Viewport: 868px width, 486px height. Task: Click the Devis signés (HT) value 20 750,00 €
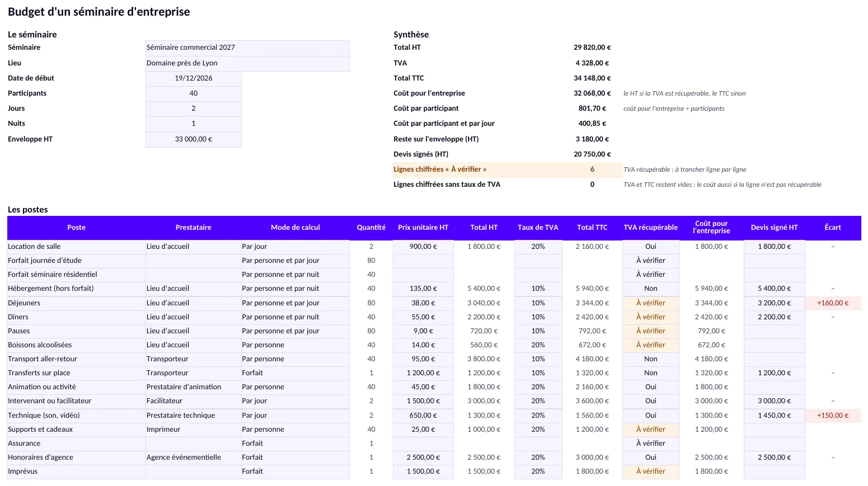592,154
